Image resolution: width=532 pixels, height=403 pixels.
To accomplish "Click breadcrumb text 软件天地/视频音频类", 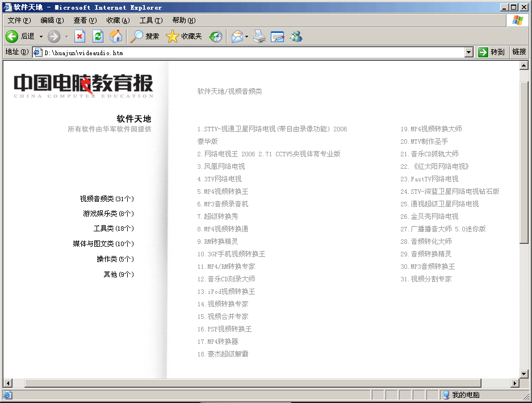I will pos(230,92).
